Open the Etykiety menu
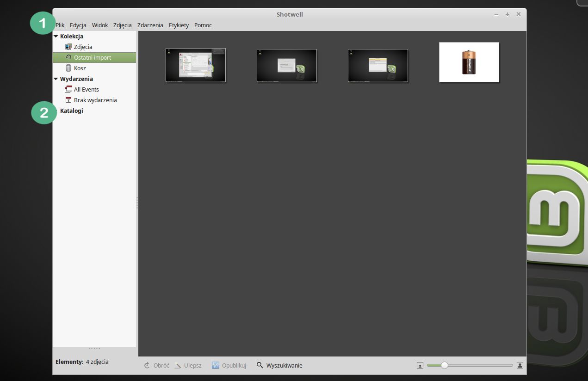This screenshot has height=381, width=588. [x=179, y=25]
